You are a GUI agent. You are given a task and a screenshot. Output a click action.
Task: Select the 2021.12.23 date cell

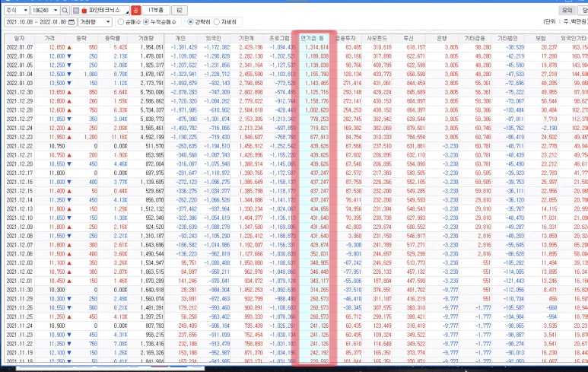(x=20, y=137)
